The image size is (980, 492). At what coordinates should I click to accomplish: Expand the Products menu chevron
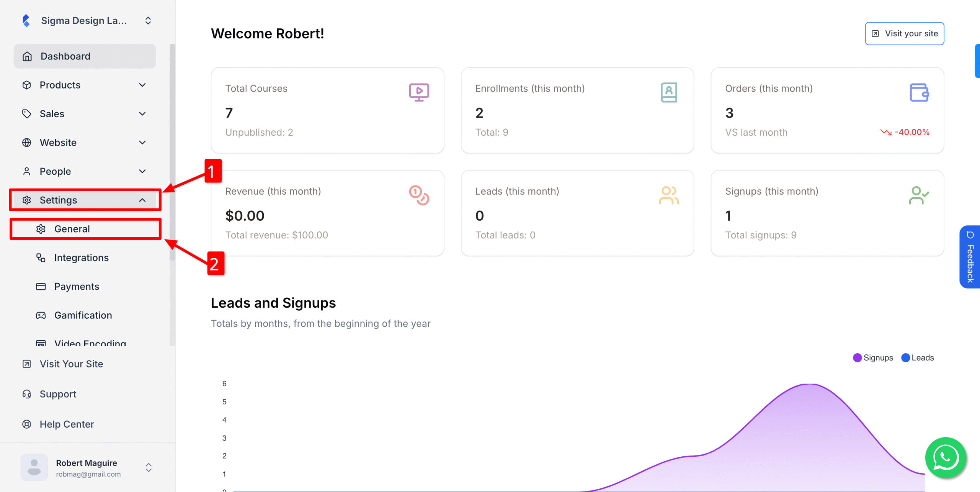coord(142,85)
